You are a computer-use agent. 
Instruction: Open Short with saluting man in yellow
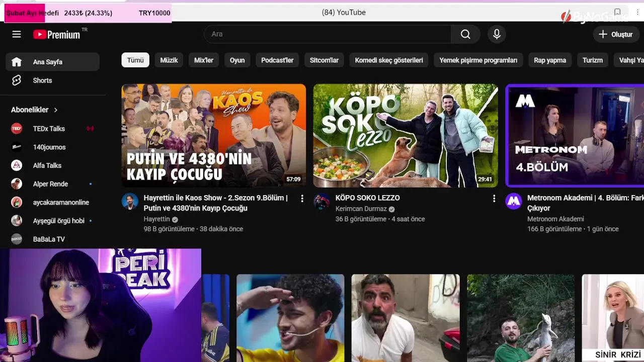click(290, 318)
